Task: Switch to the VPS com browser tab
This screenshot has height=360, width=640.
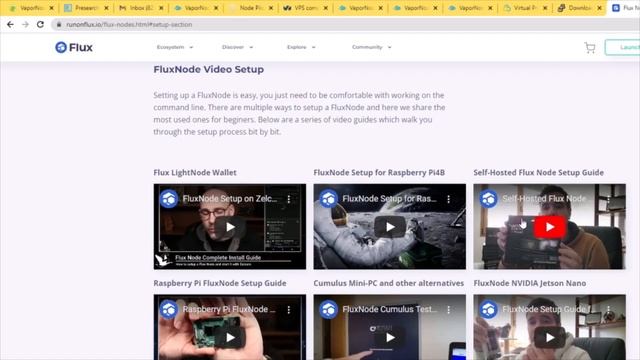Action: (x=304, y=8)
